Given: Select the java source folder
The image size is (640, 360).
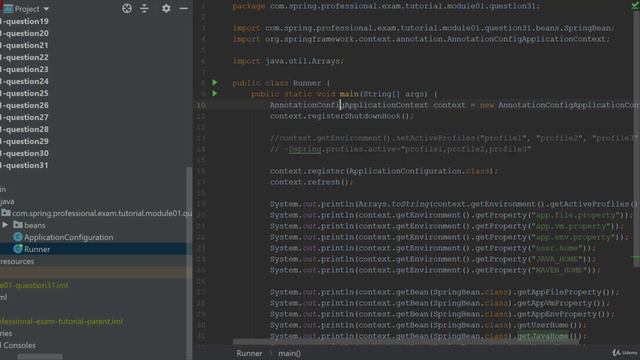Looking at the screenshot, I should point(7,201).
